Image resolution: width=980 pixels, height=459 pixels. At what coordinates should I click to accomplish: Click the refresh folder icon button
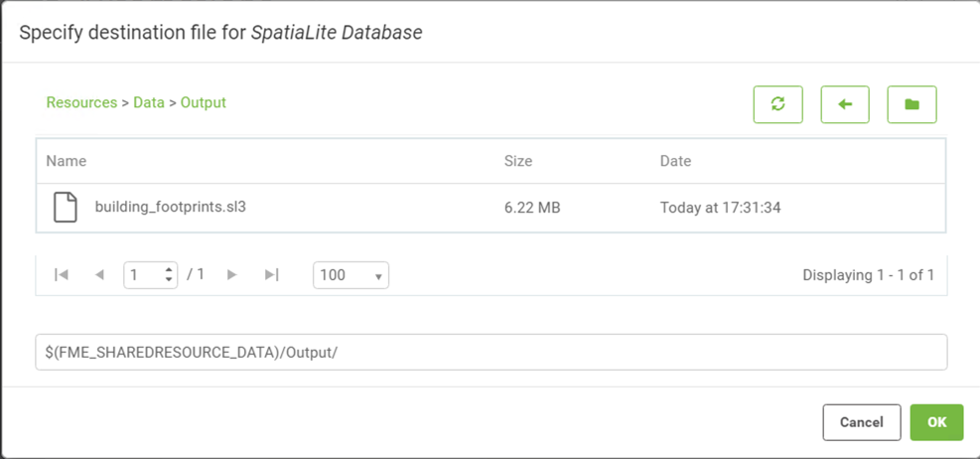click(x=778, y=104)
